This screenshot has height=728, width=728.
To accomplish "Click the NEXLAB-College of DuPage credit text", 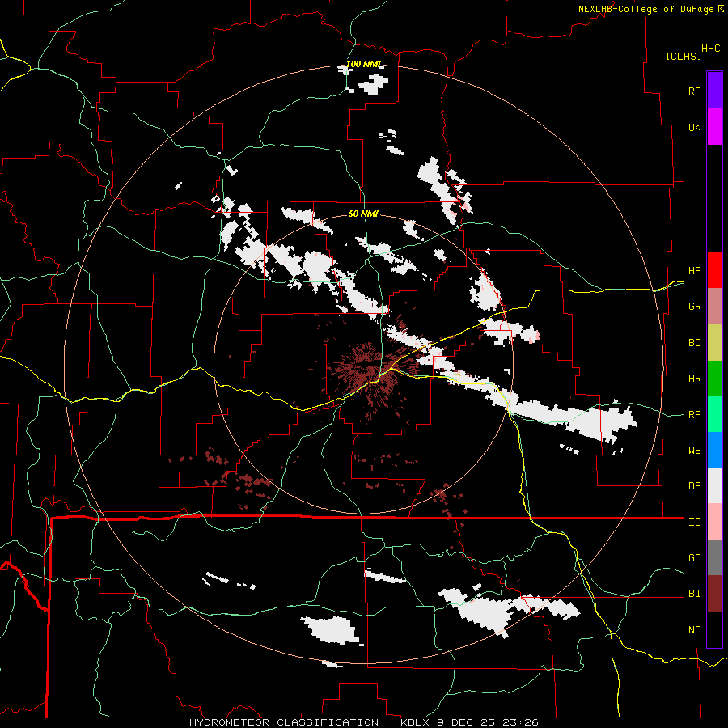I will [650, 9].
